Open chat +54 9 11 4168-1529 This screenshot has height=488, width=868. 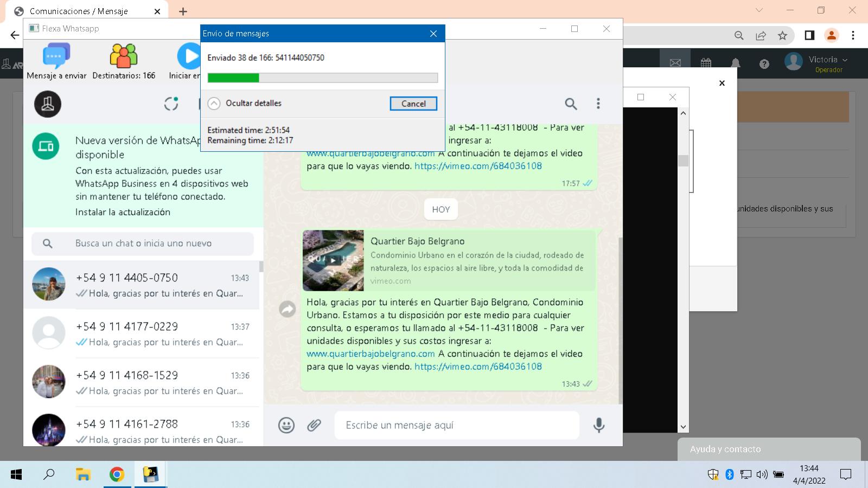[141, 383]
